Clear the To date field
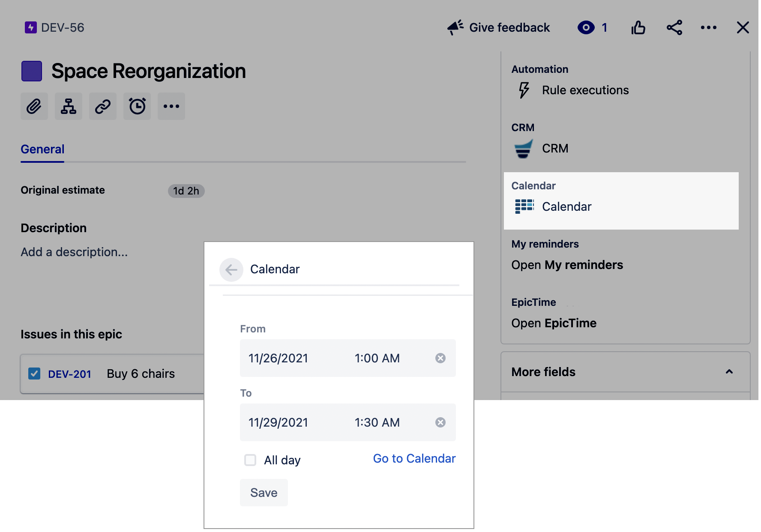 440,422
